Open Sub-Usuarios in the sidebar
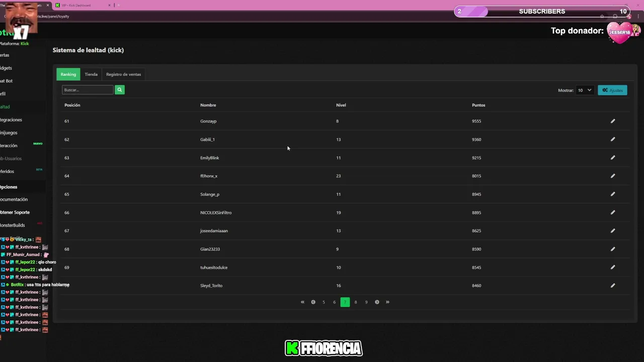The width and height of the screenshot is (644, 362). tap(11, 158)
